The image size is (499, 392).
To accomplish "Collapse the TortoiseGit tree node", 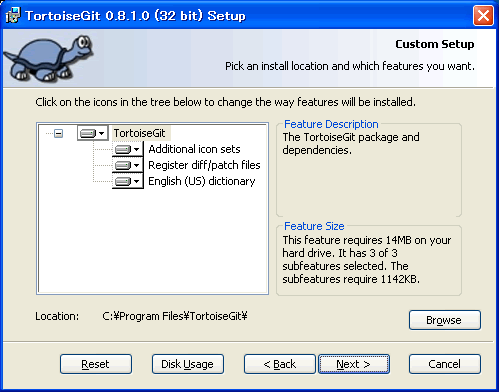I will [59, 134].
